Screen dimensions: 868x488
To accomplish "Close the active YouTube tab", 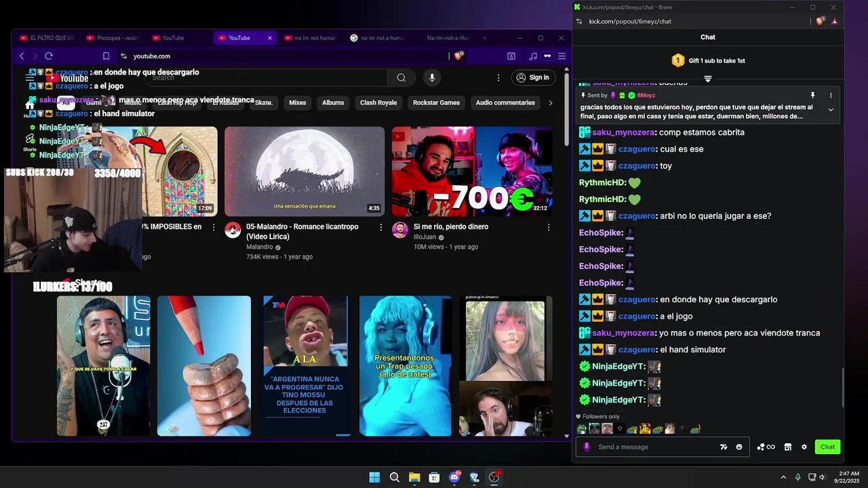I will [270, 38].
